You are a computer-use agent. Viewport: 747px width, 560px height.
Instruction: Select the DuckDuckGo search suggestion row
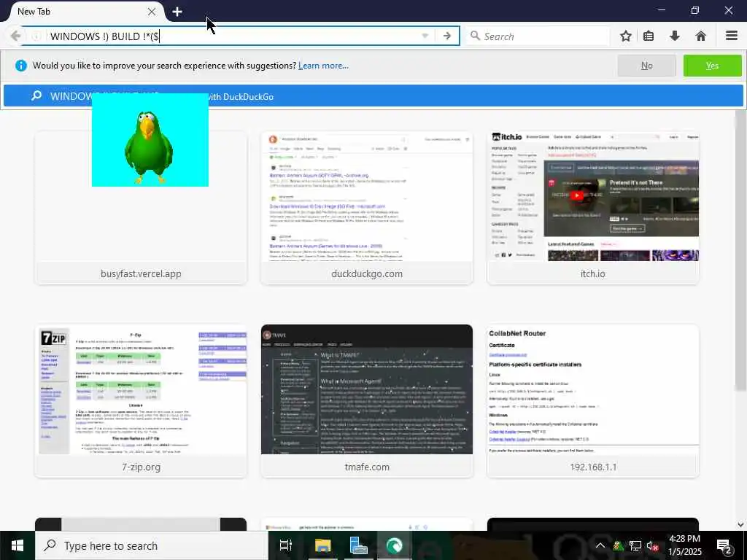pos(373,96)
